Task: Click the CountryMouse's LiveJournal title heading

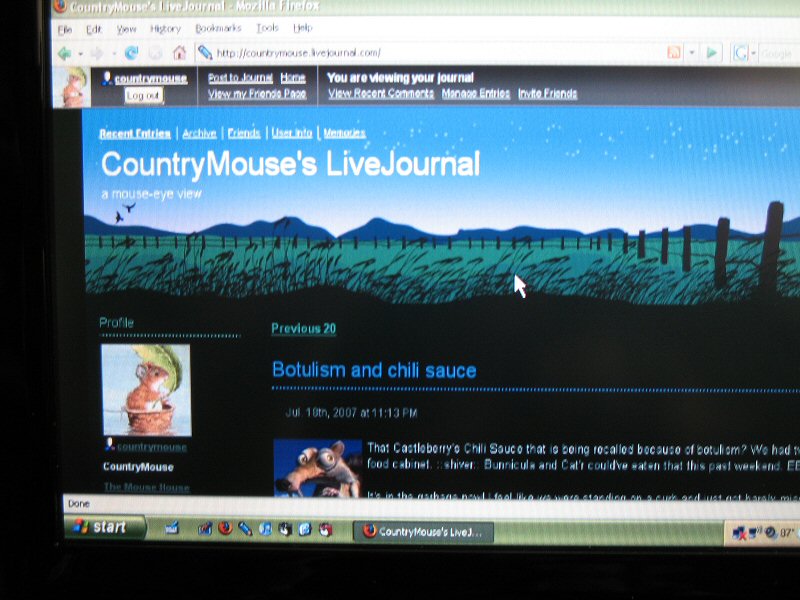Action: [x=290, y=164]
